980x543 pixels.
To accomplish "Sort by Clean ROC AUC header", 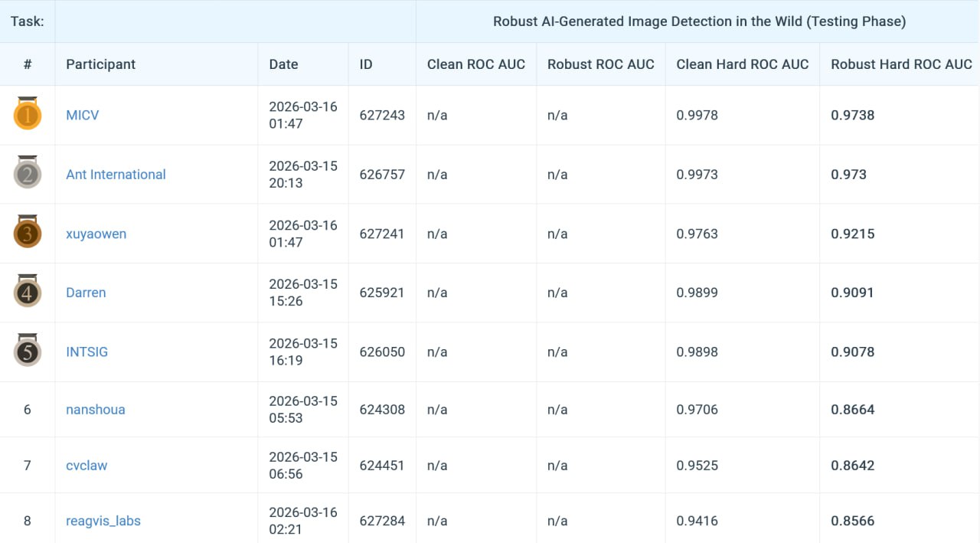I will [x=476, y=64].
